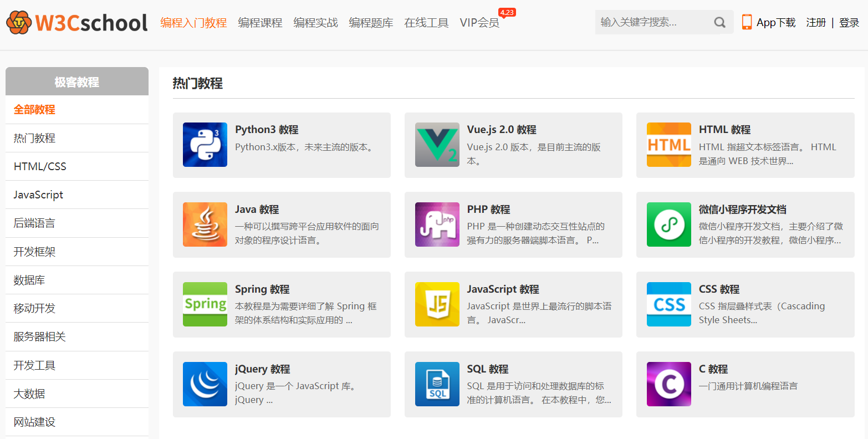
Task: Open 编程入门教程 in top navigation
Action: pos(193,23)
